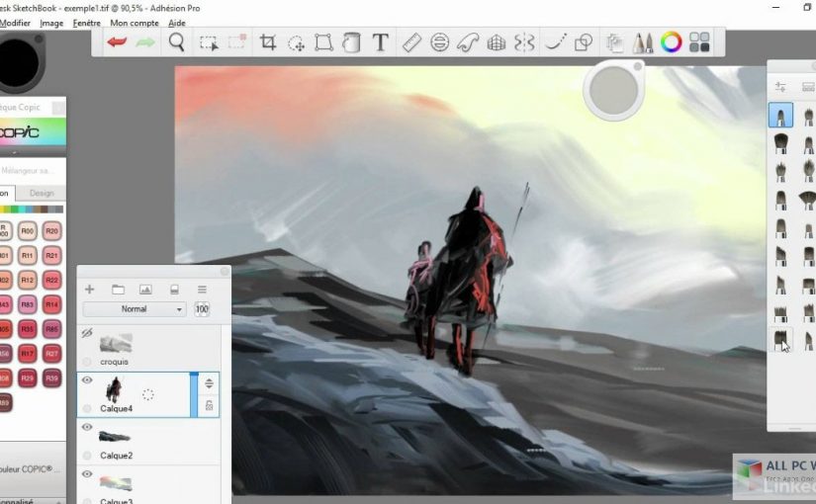Open the layer panel hamburger menu
The height and width of the screenshot is (504, 816).
[202, 290]
